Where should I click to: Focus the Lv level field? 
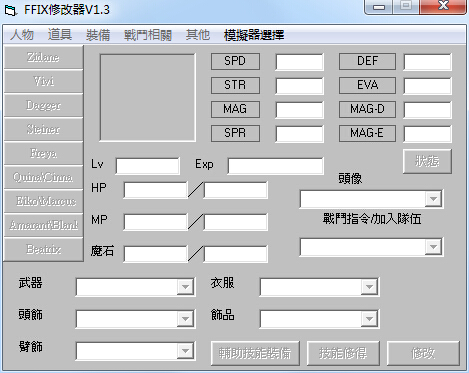pos(147,166)
